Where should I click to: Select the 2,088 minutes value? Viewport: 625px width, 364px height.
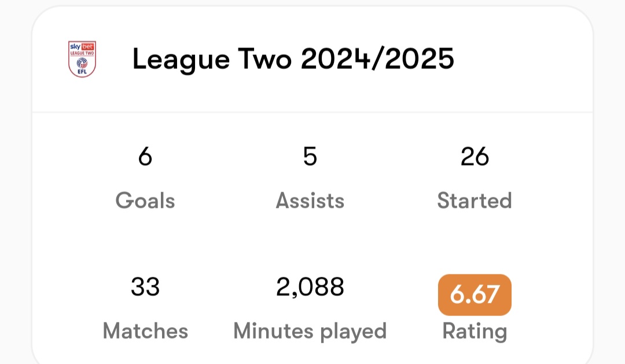(x=310, y=286)
